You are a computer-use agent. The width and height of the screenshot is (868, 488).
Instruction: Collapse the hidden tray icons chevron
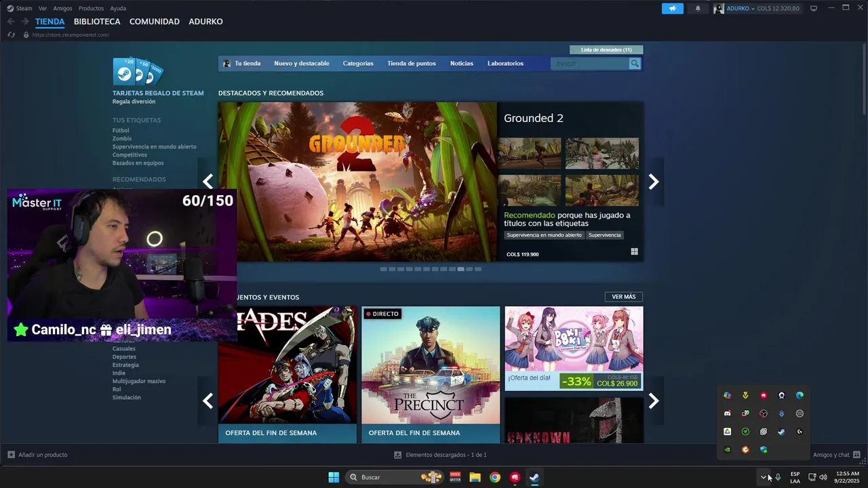(x=764, y=477)
